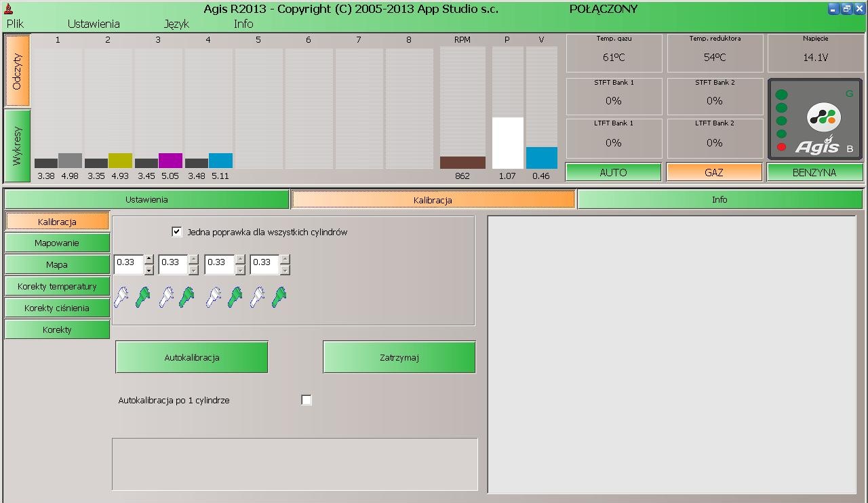Switch fuel mode to GAZ
This screenshot has width=868, height=503.
[714, 172]
